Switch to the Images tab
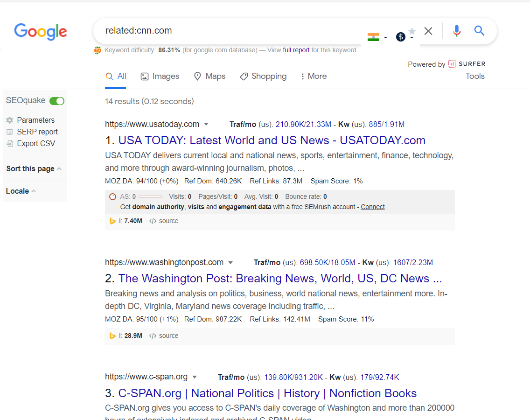 (160, 77)
